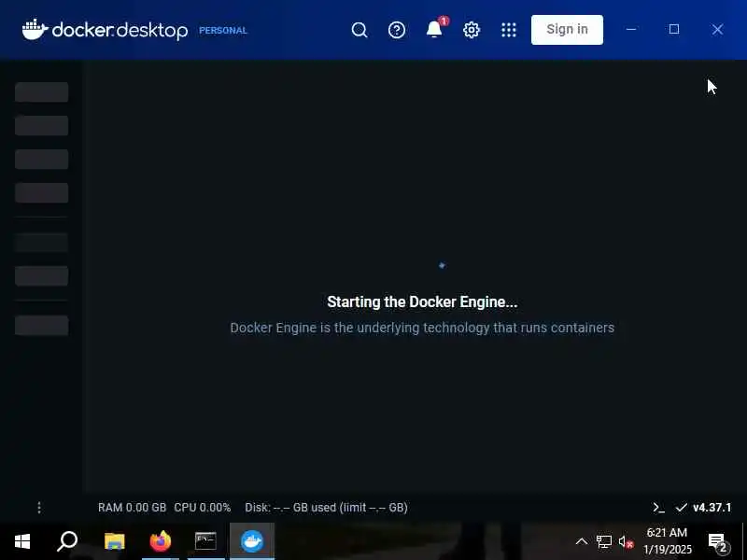Click 'Starting the Docker Engine...' heading

422,301
